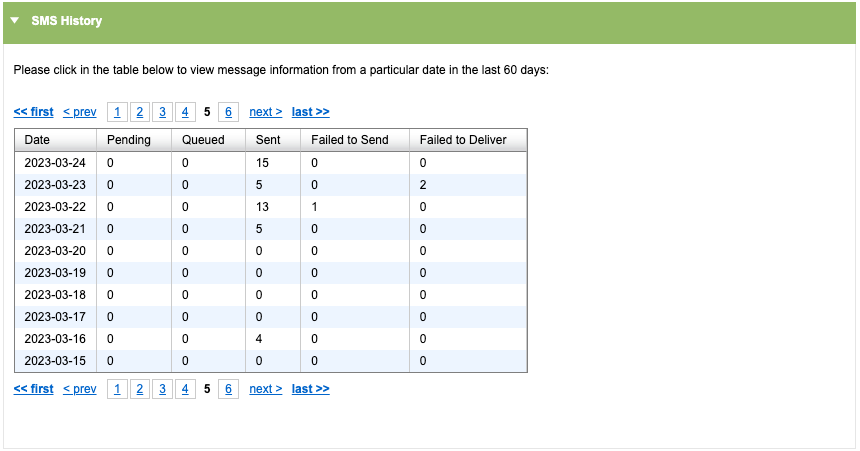Click 'last >>' link below the table

point(310,389)
